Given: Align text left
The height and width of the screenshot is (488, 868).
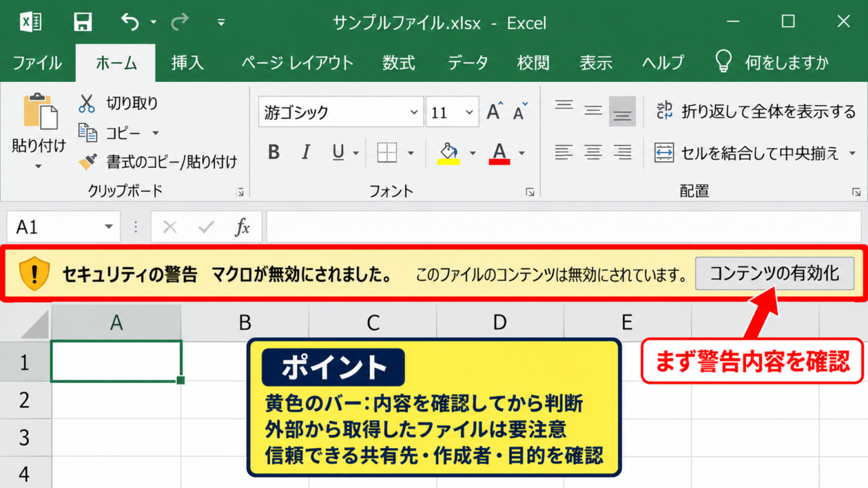Looking at the screenshot, I should [x=564, y=152].
